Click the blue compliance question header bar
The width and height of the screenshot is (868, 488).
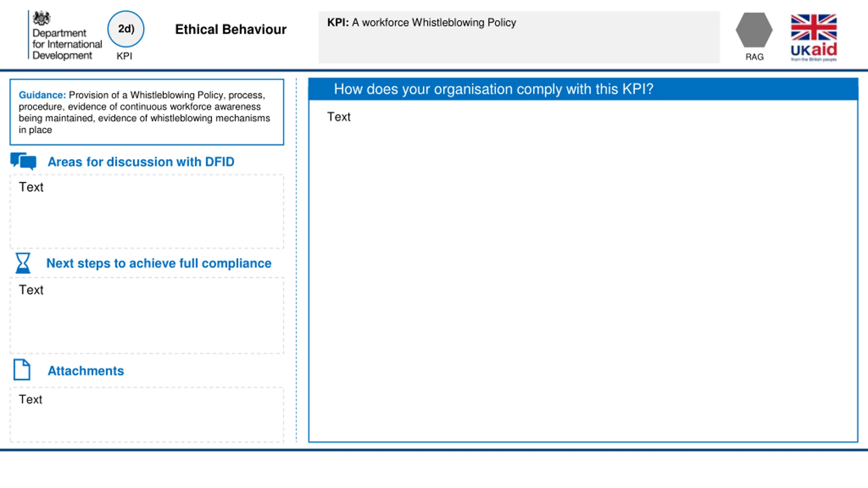[x=583, y=89]
